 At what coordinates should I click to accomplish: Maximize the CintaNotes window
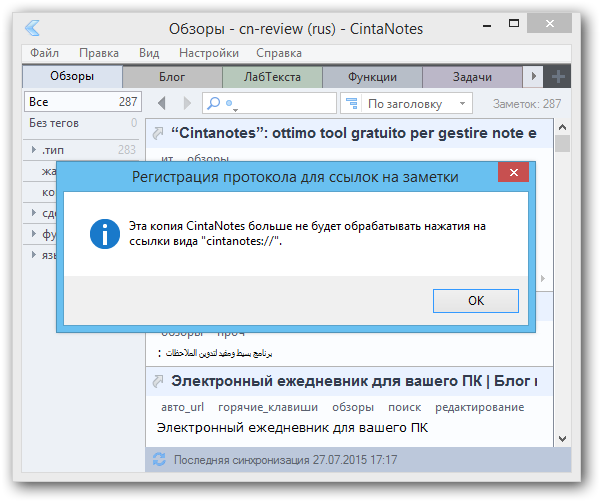click(514, 24)
